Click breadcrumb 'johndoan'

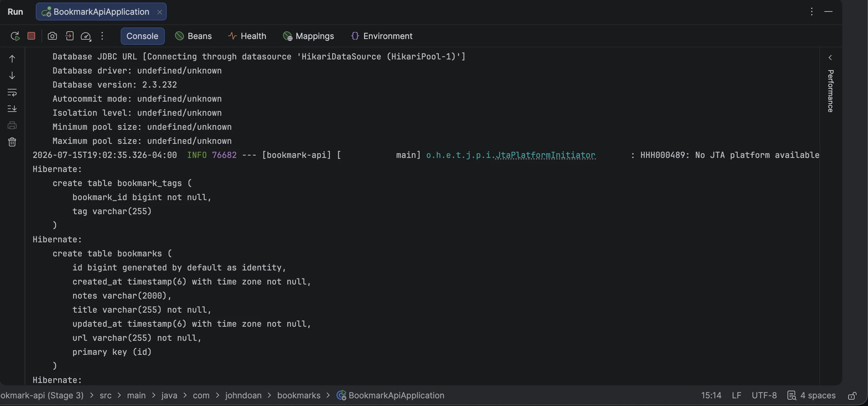pos(243,395)
